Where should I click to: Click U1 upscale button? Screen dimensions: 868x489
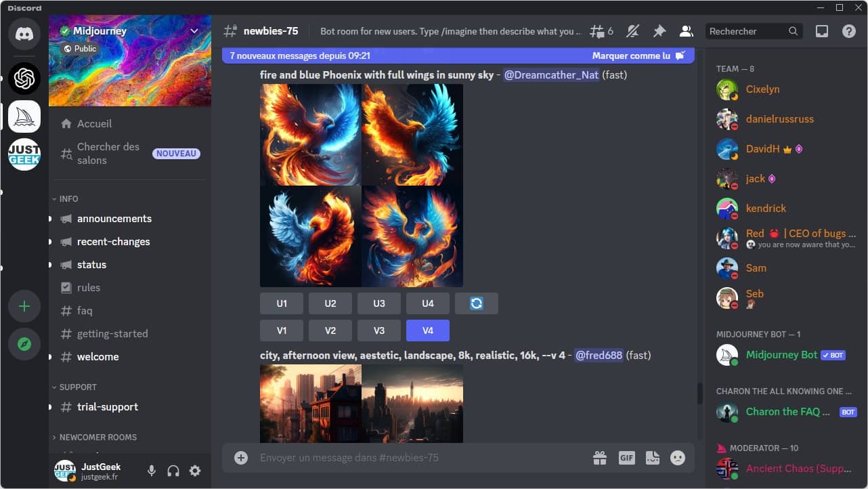coord(282,303)
